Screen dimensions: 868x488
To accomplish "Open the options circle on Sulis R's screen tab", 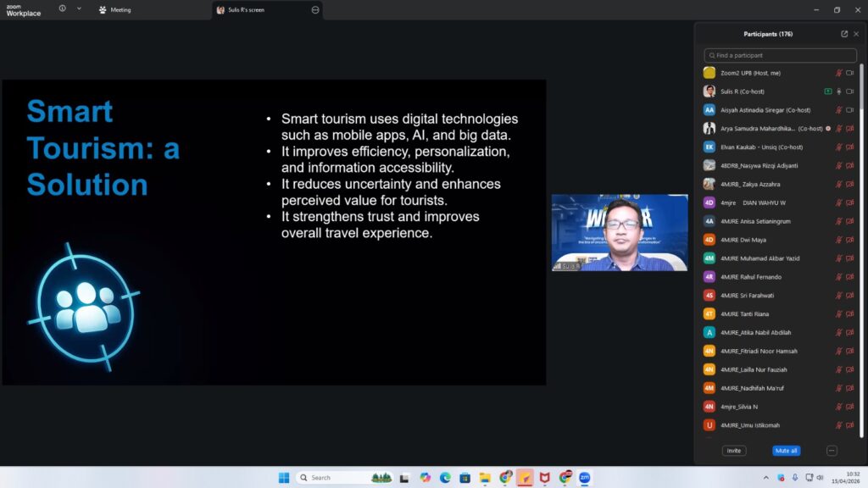I will click(x=315, y=10).
